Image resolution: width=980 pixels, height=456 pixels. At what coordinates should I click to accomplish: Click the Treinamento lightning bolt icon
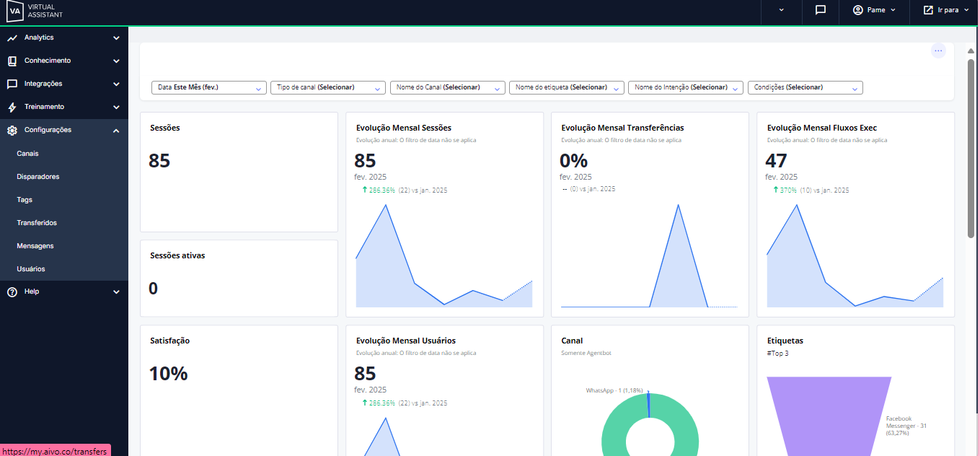(12, 107)
